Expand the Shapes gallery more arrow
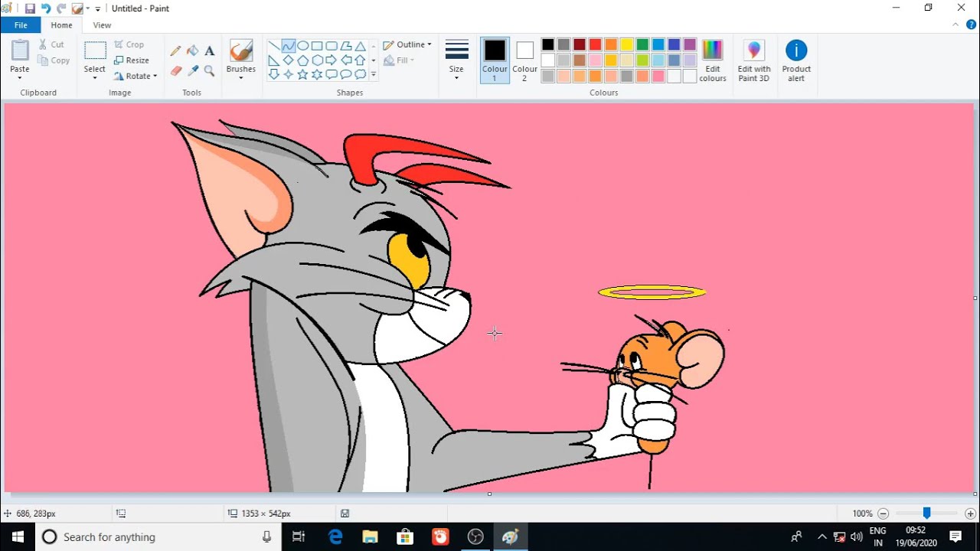980x551 pixels. (x=374, y=74)
